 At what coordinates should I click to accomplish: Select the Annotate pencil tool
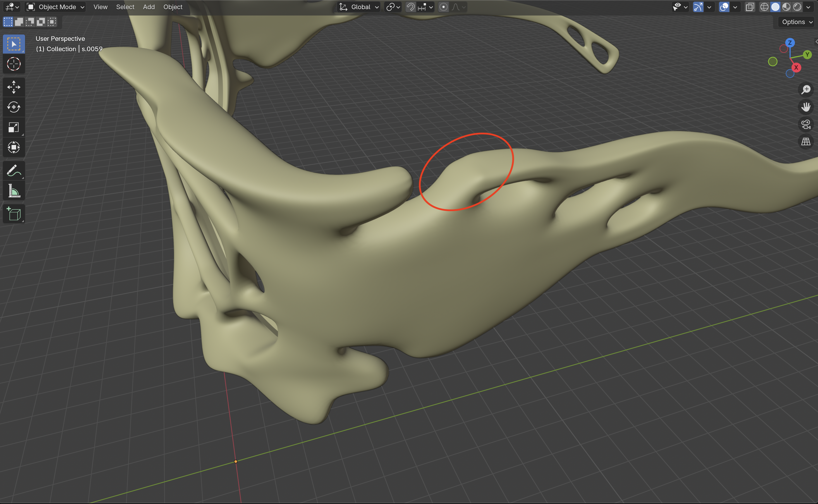[x=14, y=171]
